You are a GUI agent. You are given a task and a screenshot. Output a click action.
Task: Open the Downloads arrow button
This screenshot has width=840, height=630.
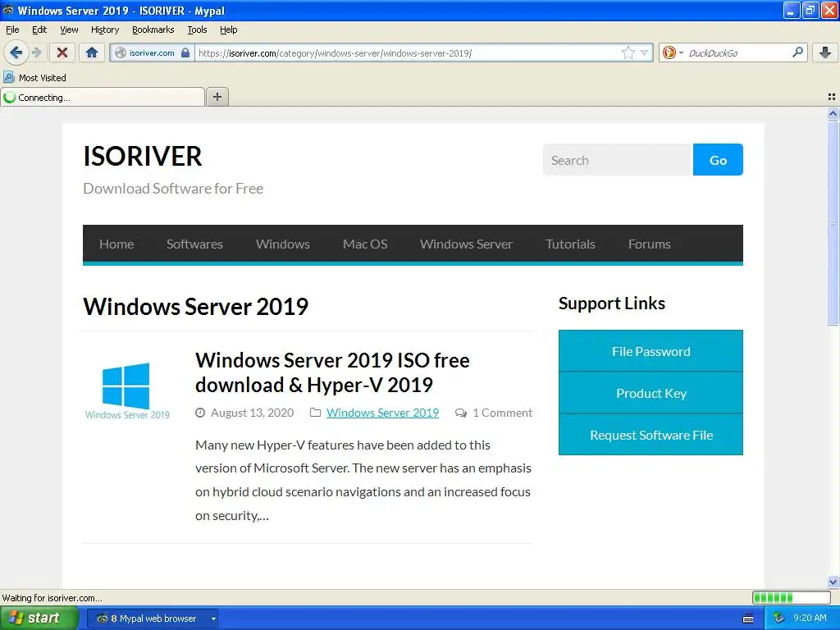pyautogui.click(x=825, y=52)
